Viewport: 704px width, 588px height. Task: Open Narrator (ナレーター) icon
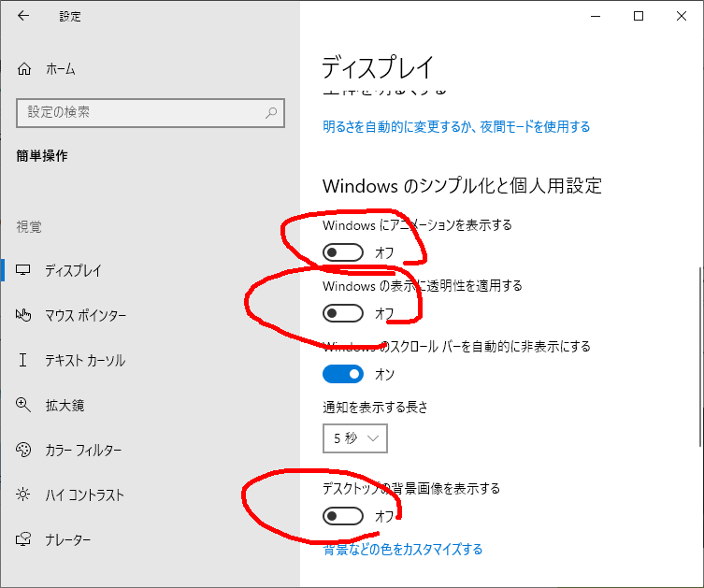click(x=24, y=540)
